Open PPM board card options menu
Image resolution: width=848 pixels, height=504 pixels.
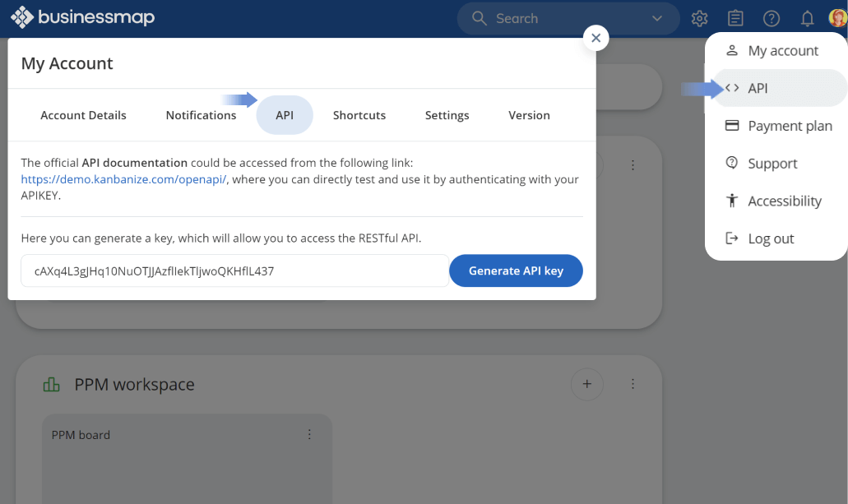coord(309,434)
